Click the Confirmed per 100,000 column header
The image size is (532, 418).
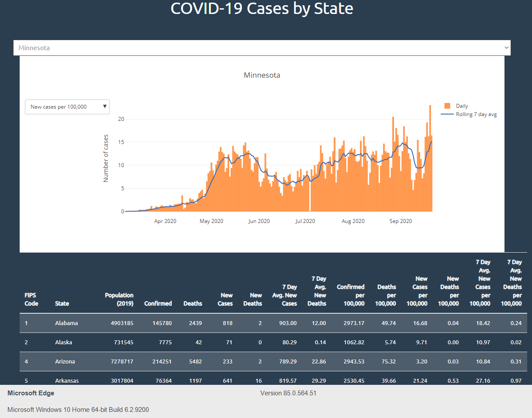[351, 295]
